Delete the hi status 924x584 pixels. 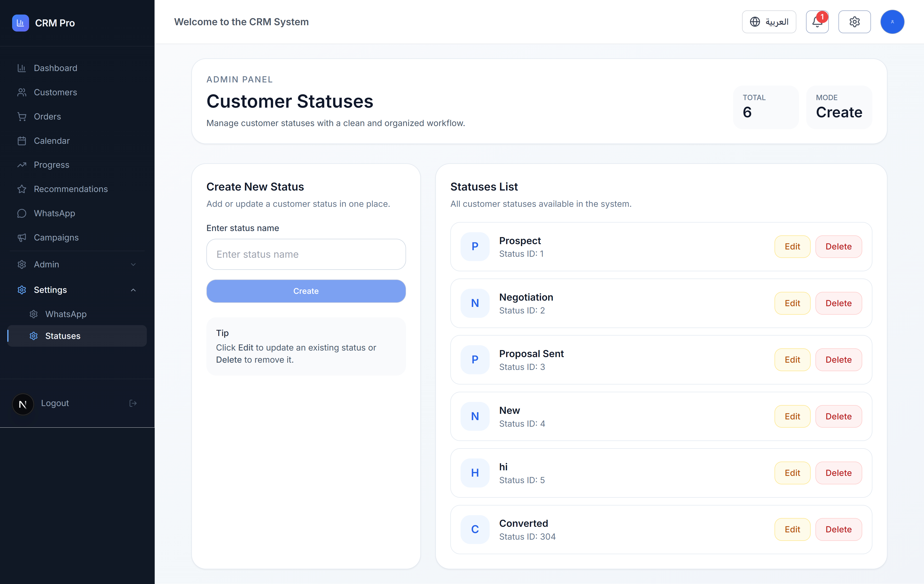point(838,473)
